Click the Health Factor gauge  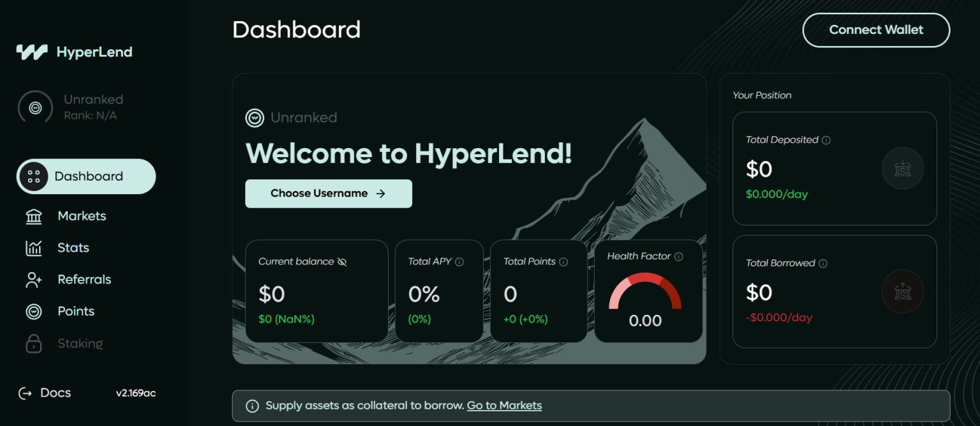(647, 294)
